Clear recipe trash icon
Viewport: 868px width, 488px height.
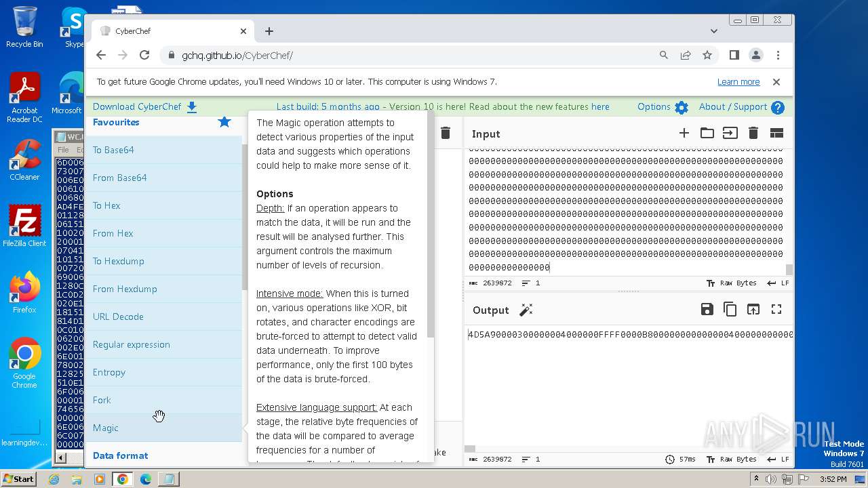(x=446, y=134)
